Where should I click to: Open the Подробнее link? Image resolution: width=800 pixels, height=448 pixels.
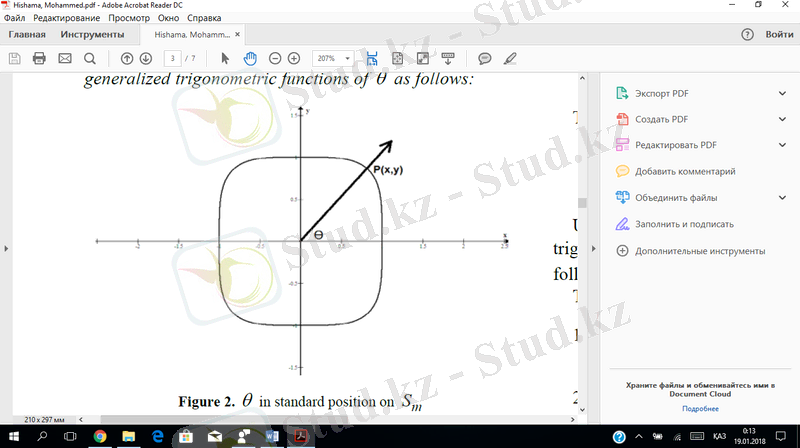tap(700, 409)
